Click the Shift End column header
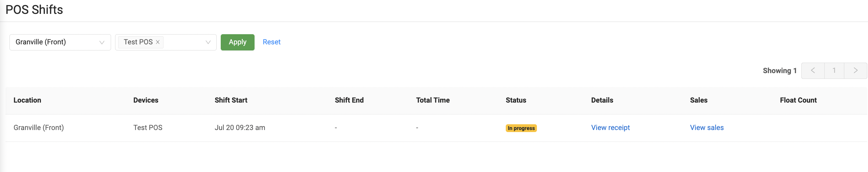Screen dimensions: 868x172 (349, 100)
